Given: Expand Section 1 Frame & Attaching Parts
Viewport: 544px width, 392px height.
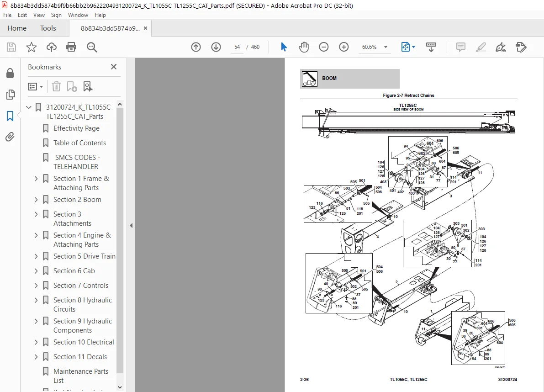Looking at the screenshot, I should [x=36, y=179].
